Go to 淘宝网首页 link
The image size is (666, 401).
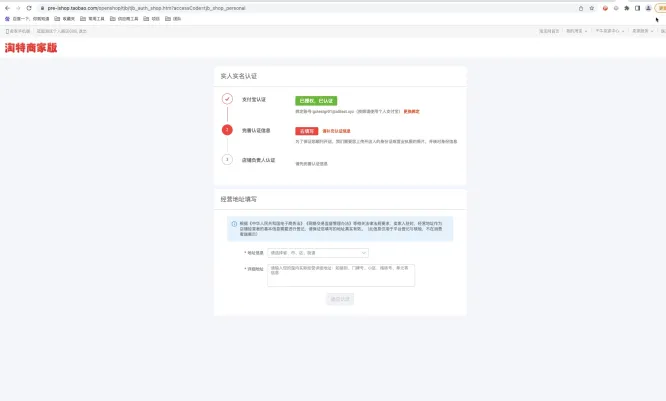549,31
